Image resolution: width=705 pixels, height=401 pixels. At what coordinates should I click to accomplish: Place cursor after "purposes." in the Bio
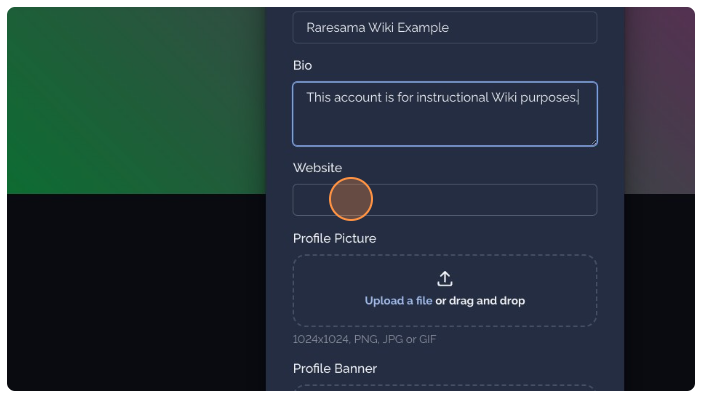tap(578, 98)
